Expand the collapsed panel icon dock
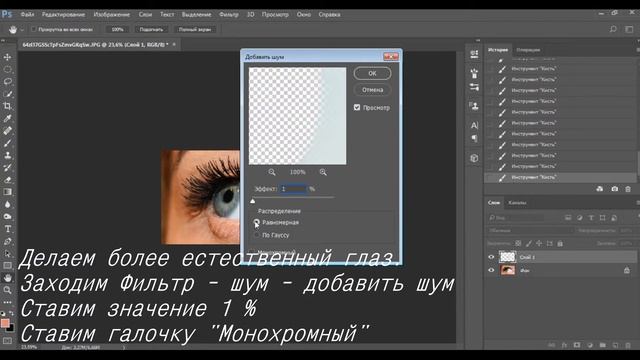This screenshot has width=640, height=360. 478,40
